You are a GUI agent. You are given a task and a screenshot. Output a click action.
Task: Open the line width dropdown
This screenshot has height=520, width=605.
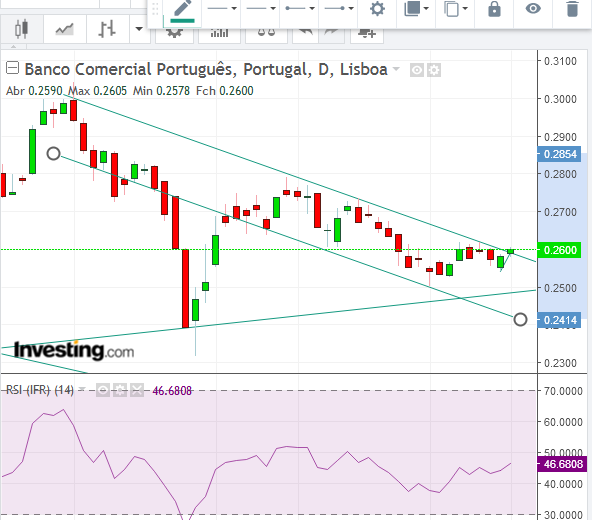(261, 8)
